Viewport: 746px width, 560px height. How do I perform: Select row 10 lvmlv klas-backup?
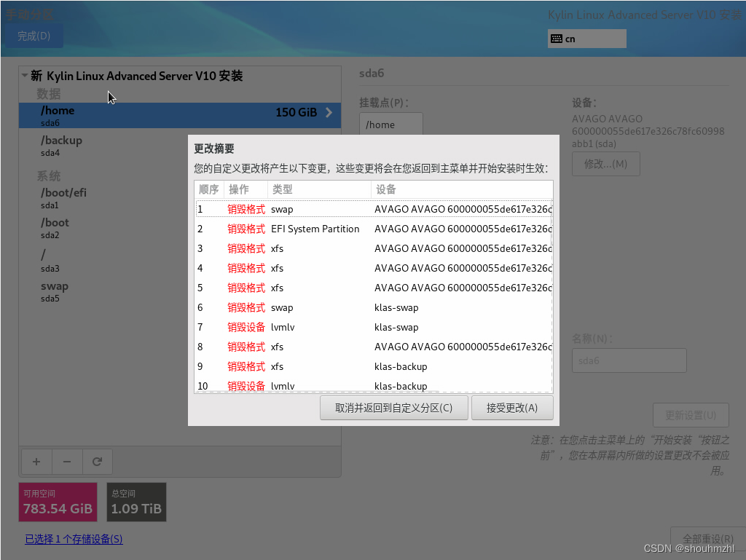[x=374, y=385]
